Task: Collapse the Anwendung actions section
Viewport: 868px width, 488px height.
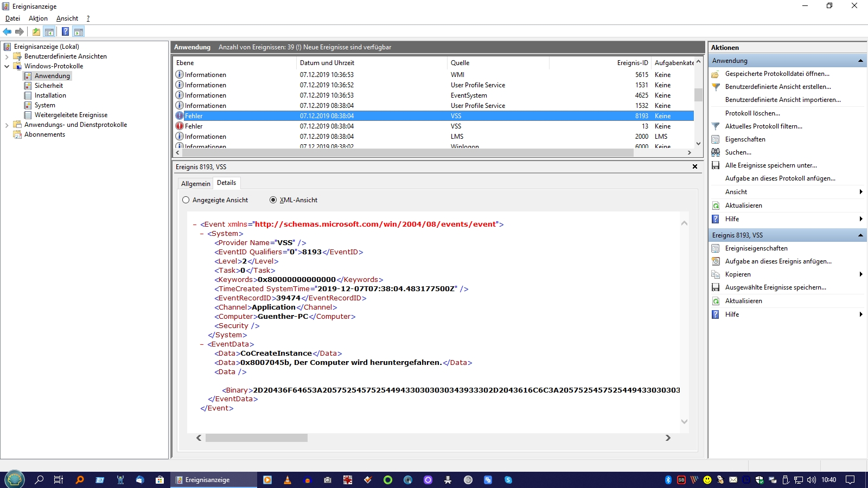Action: (860, 61)
